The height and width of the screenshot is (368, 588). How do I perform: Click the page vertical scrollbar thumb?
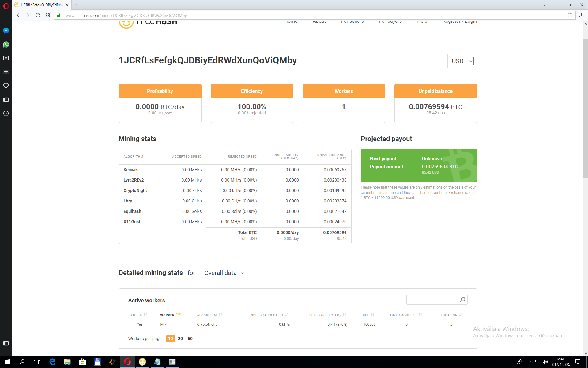pyautogui.click(x=585, y=107)
